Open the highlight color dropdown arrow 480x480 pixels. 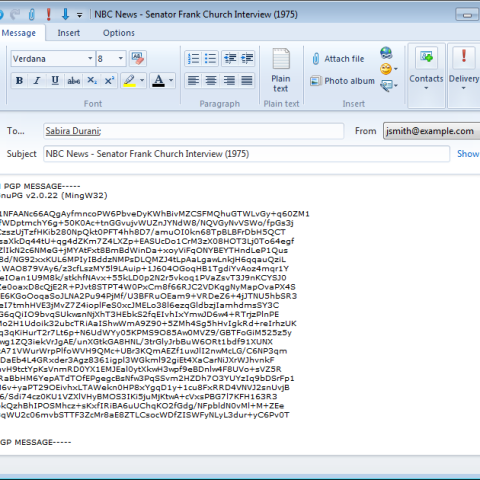tap(142, 80)
